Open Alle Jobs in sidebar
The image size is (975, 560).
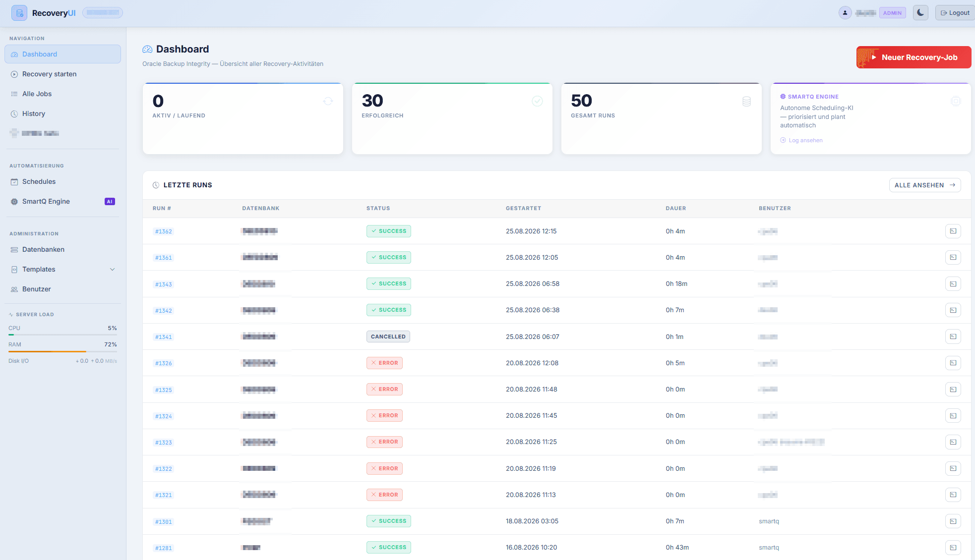pyautogui.click(x=62, y=94)
